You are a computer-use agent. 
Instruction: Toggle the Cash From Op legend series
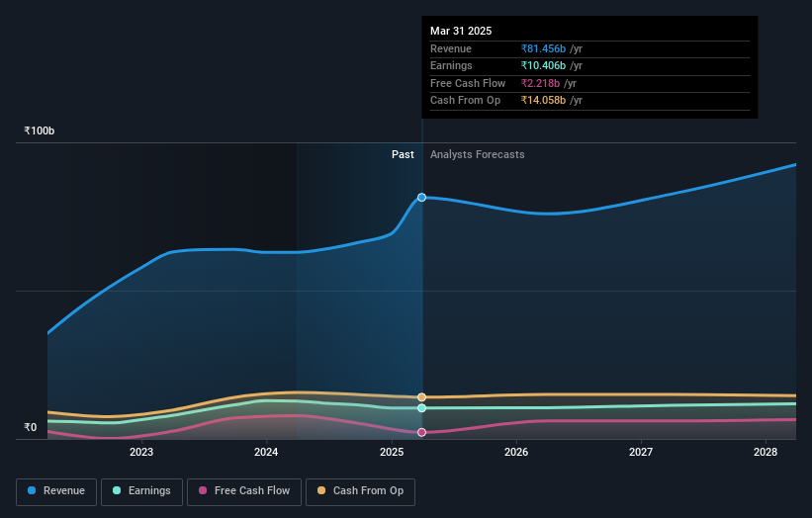(360, 491)
